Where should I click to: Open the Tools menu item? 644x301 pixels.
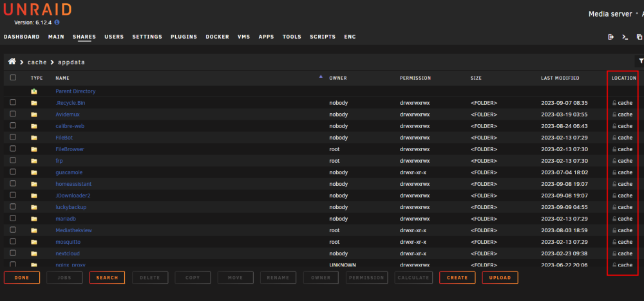[x=292, y=37]
